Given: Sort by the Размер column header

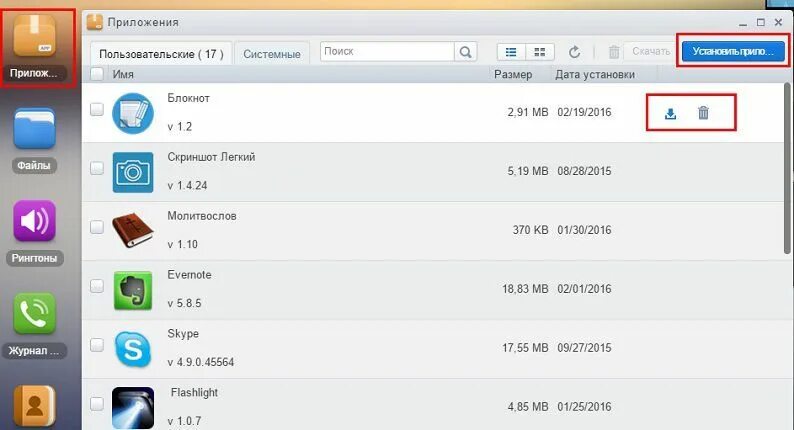Looking at the screenshot, I should [513, 74].
